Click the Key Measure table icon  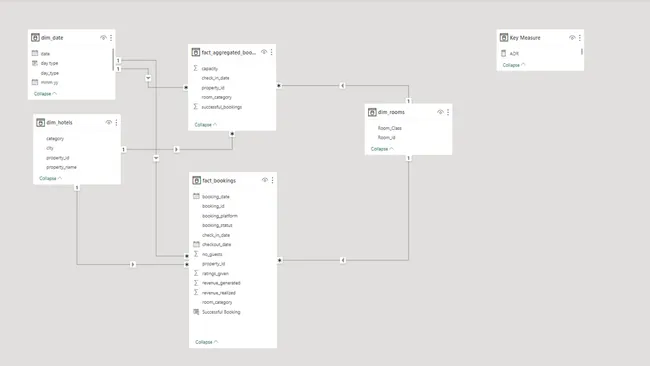coord(504,38)
